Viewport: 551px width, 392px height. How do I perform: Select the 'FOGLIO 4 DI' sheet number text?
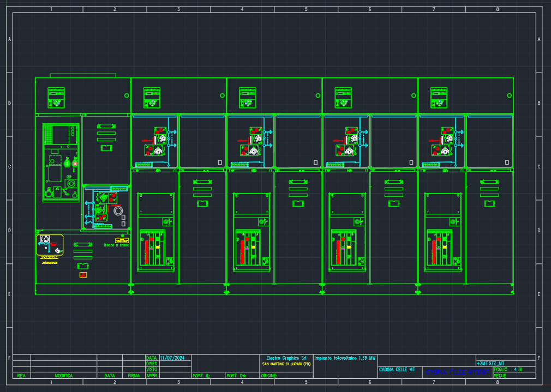point(508,370)
